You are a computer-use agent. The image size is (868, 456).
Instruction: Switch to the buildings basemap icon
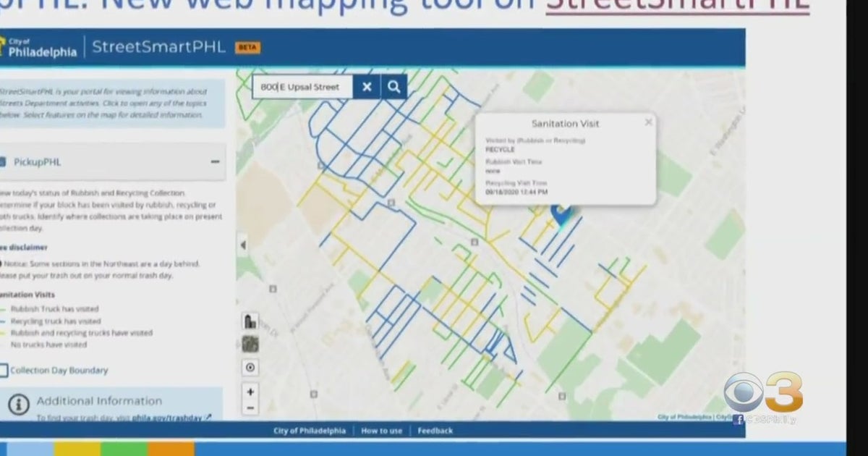pos(250,321)
